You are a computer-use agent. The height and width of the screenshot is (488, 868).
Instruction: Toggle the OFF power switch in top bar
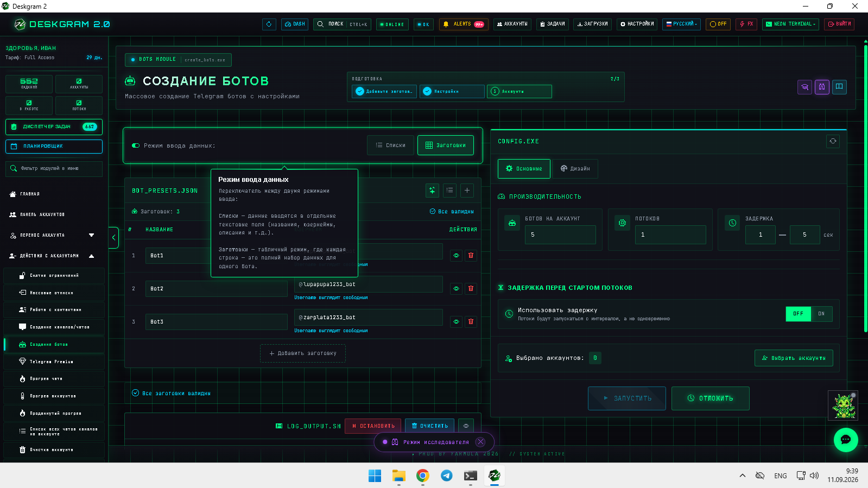[718, 24]
